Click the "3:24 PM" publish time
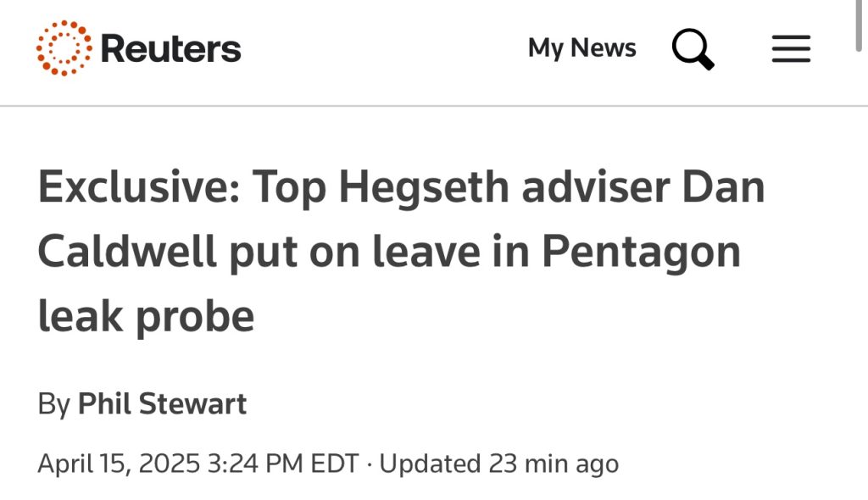This screenshot has width=868, height=500. 258,464
